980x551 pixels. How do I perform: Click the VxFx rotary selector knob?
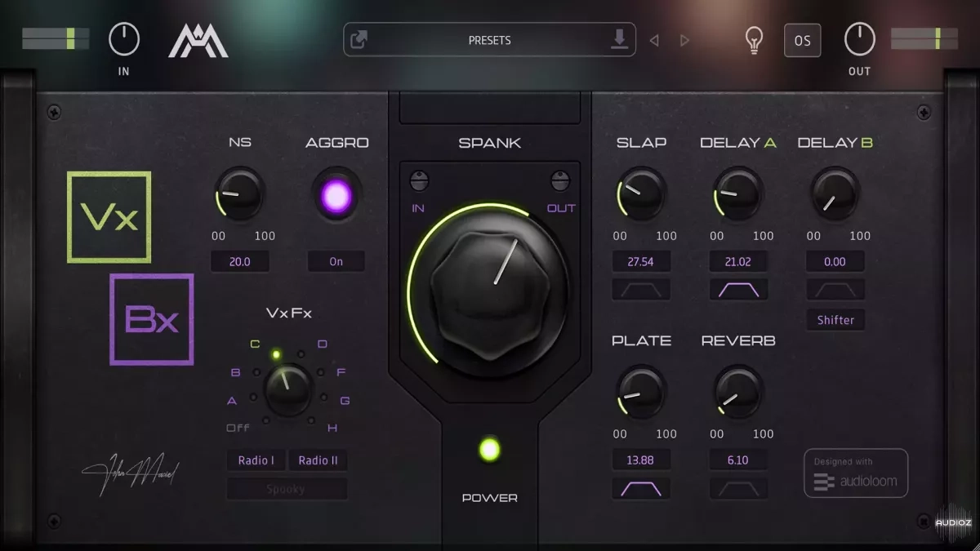pyautogui.click(x=288, y=389)
